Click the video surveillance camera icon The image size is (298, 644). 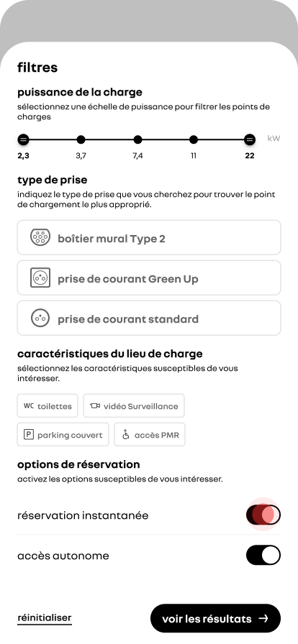(95, 406)
